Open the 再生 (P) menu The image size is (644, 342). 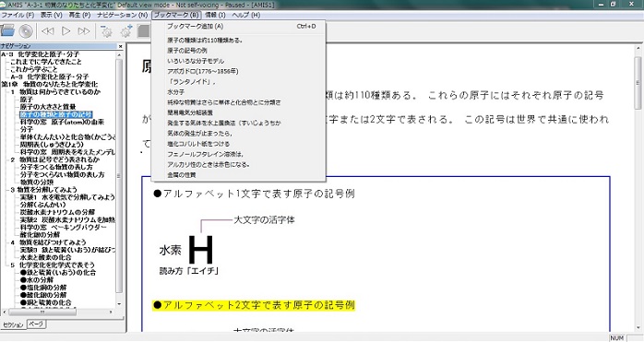79,15
